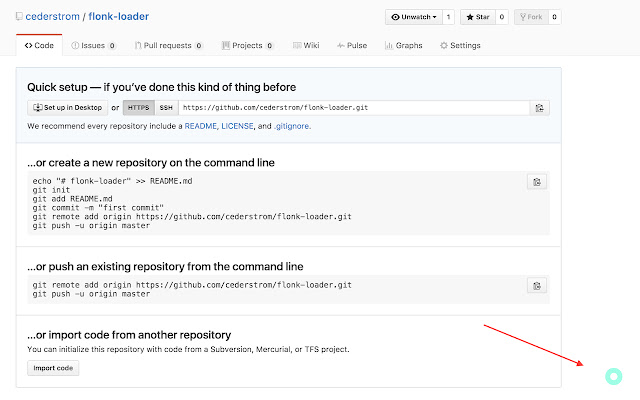Click the teal circle widget in corner
This screenshot has width=640, height=400.
click(613, 376)
